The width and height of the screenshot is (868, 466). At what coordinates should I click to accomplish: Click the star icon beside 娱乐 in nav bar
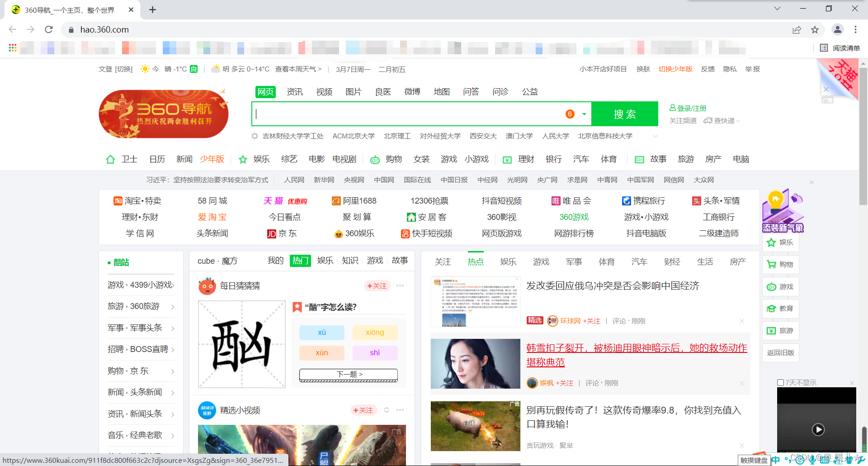tap(243, 159)
